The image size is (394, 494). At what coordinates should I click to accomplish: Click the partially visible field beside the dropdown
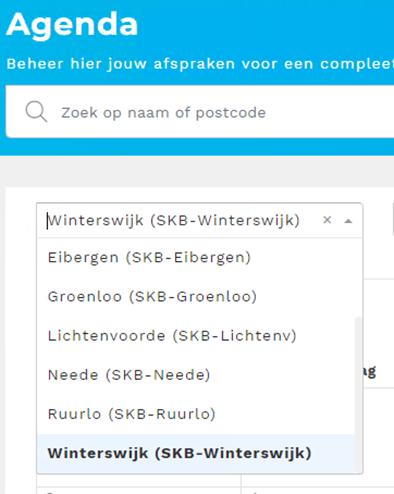point(393,220)
